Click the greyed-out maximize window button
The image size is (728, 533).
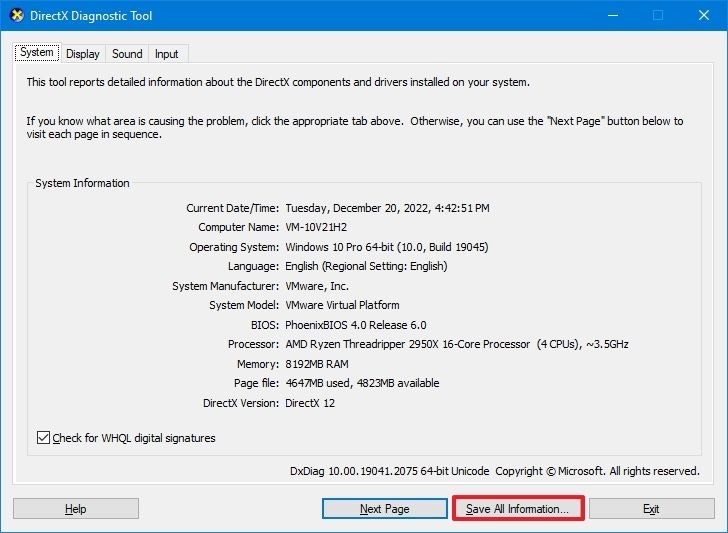tap(657, 16)
